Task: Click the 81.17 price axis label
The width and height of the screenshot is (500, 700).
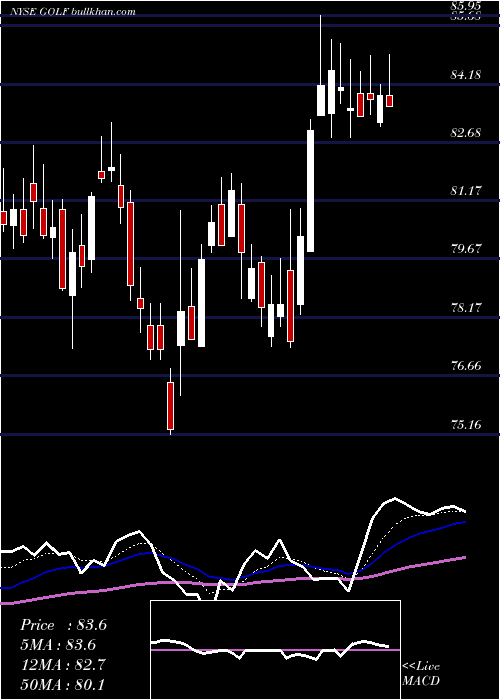Action: tap(465, 191)
